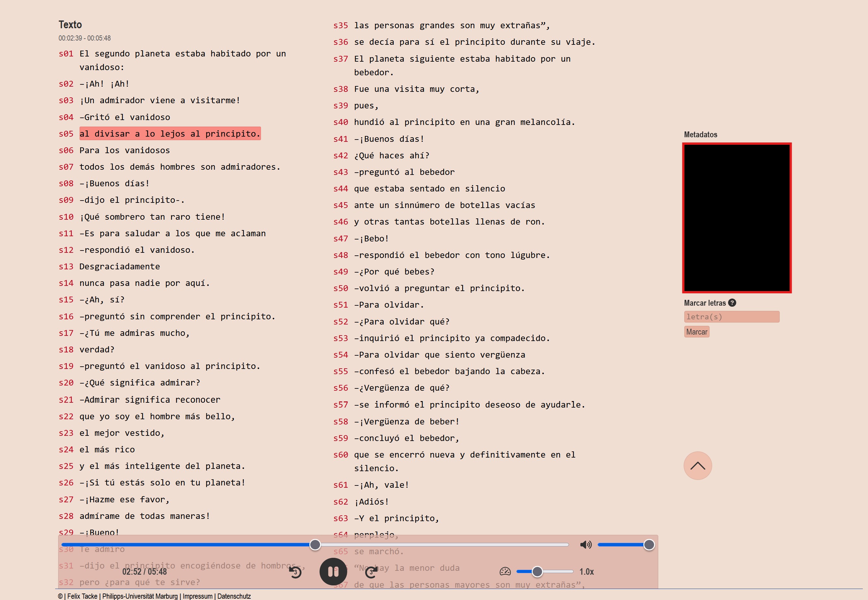This screenshot has height=600, width=868.
Task: Click line '–Gritó el vanidoso'
Action: (x=125, y=117)
